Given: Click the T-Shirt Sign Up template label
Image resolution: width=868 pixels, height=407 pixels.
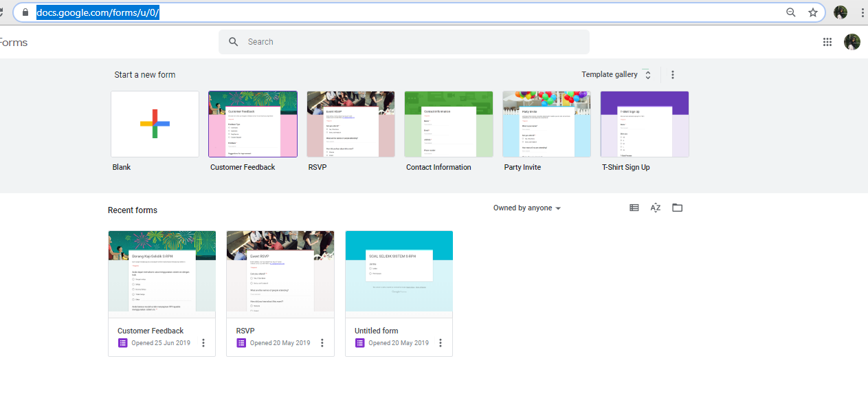Looking at the screenshot, I should pos(625,167).
